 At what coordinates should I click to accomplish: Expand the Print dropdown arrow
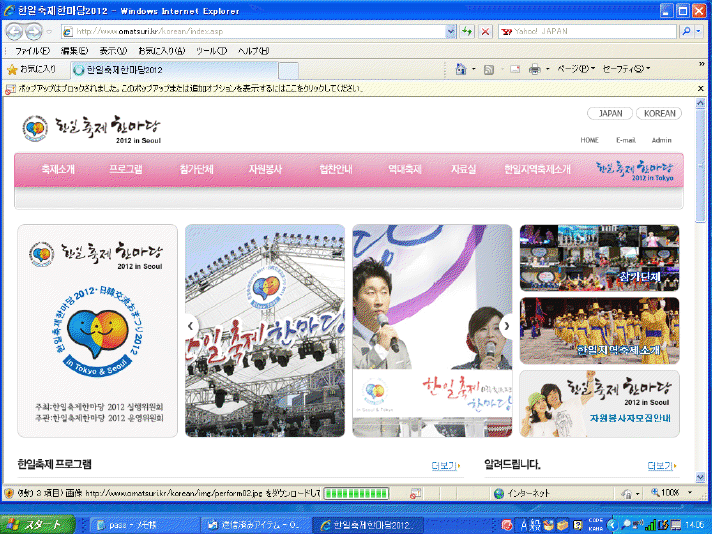(x=547, y=69)
